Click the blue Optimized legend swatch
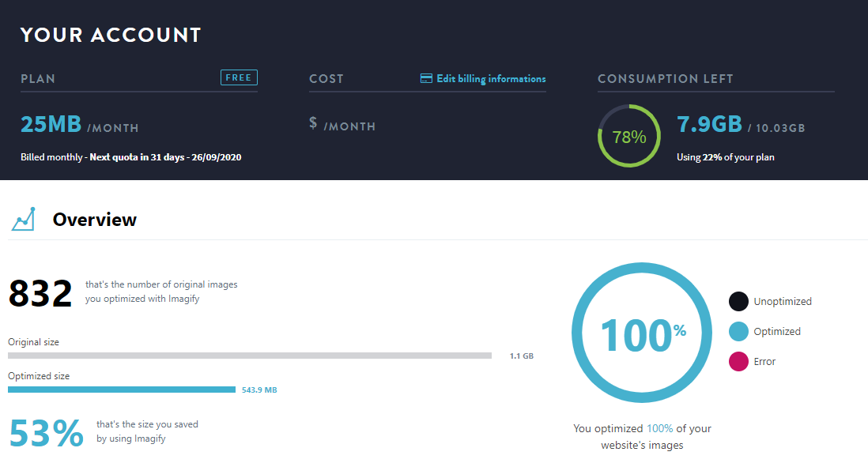 pos(738,331)
